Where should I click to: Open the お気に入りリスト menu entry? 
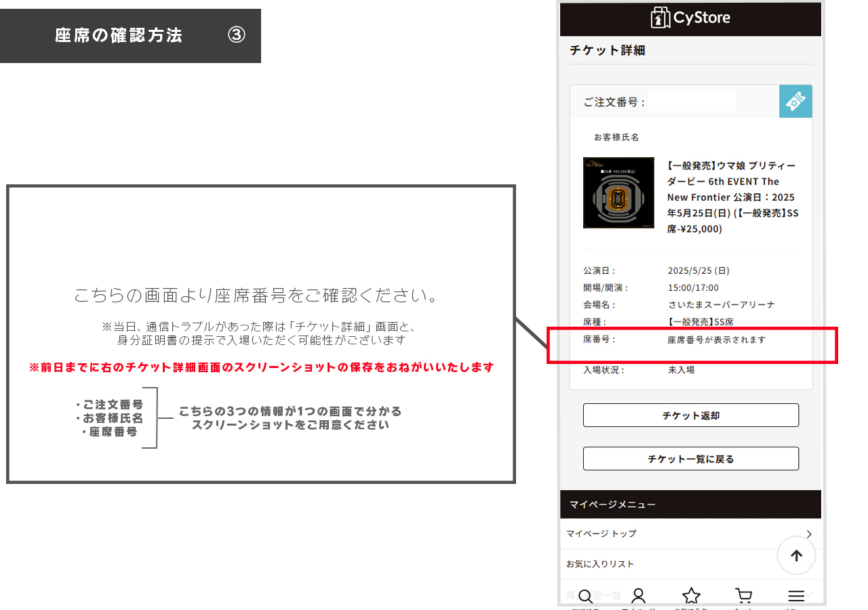(690, 564)
